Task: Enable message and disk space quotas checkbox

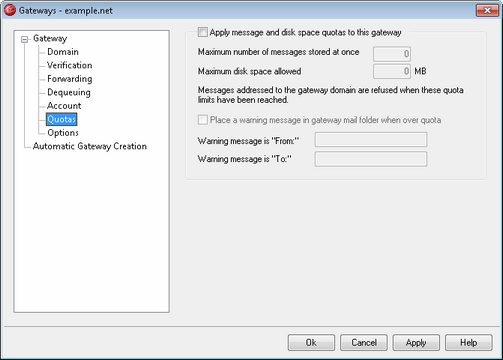Action: 202,32
